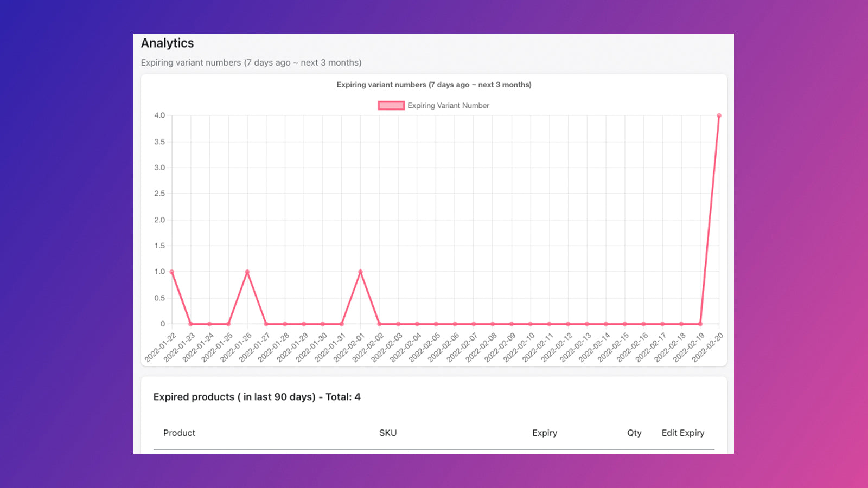The height and width of the screenshot is (488, 868).
Task: Toggle the Expiring Variant Number legend label
Action: (448, 106)
